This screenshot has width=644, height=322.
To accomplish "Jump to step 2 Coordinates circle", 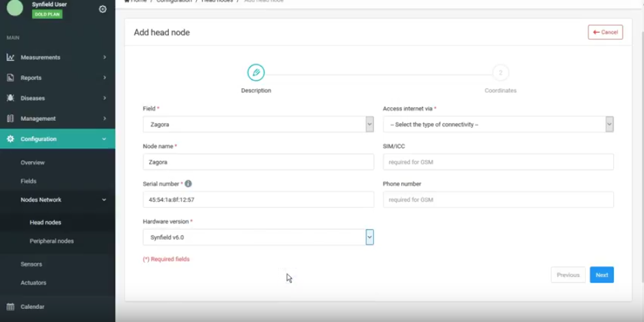I will (x=500, y=72).
